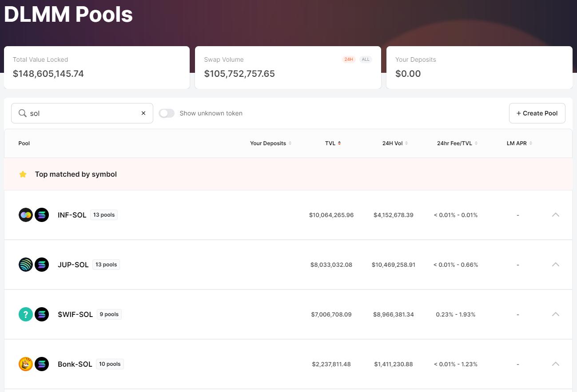Click the yellow star icon
Viewport: 577px width, 392px height.
point(23,174)
